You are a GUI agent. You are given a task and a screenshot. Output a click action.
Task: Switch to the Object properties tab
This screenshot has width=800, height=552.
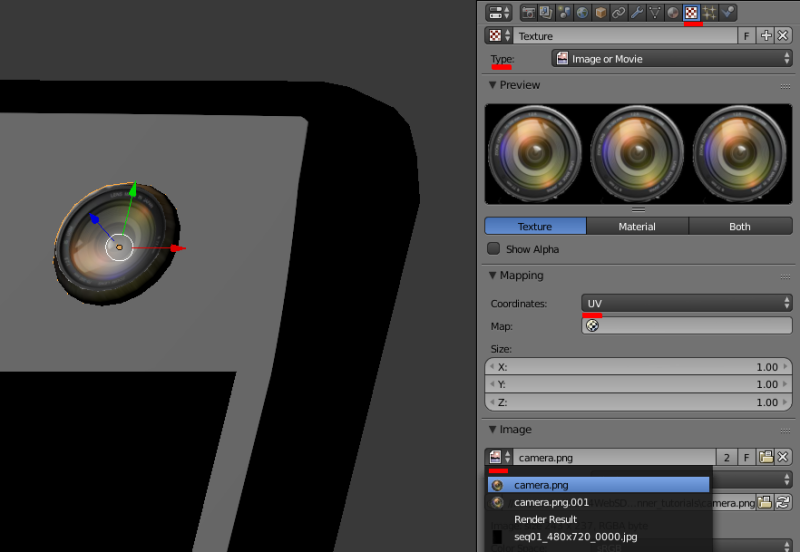600,12
